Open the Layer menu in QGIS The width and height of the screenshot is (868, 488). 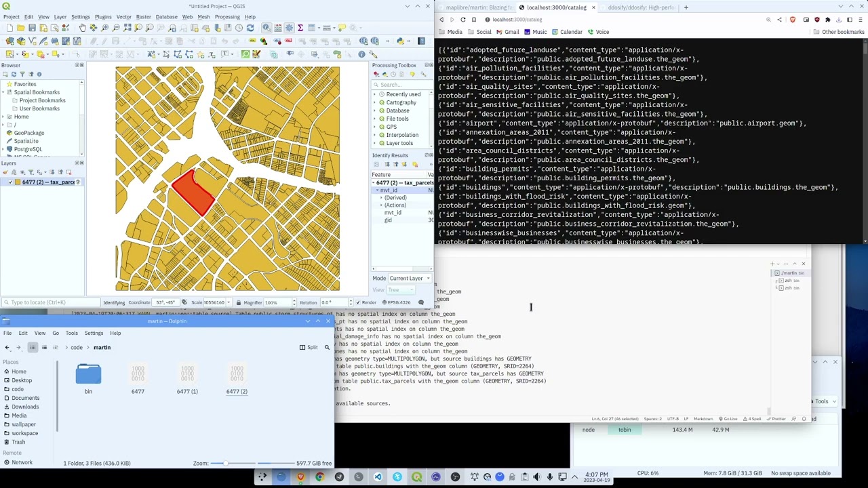(x=60, y=17)
